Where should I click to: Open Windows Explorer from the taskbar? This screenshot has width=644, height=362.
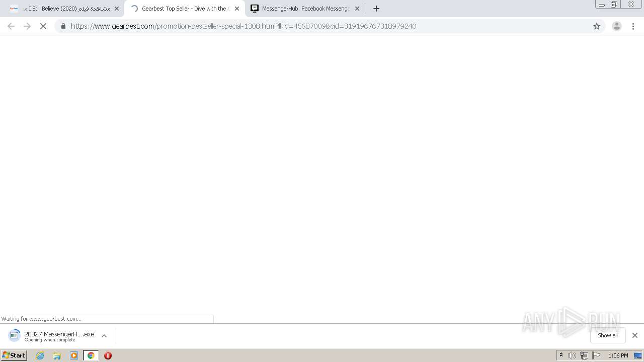(x=57, y=355)
